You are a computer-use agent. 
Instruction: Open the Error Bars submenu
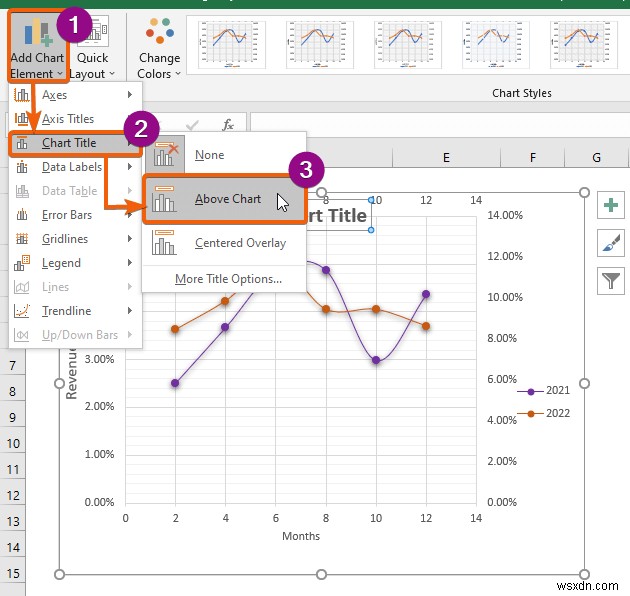pyautogui.click(x=75, y=215)
